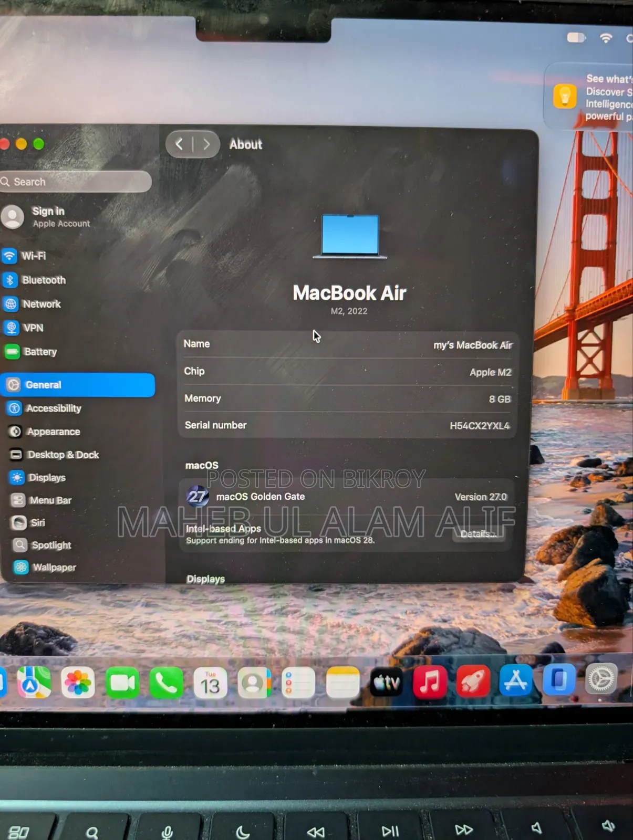Click the green zoom window button
This screenshot has height=840, width=633.
[x=39, y=144]
